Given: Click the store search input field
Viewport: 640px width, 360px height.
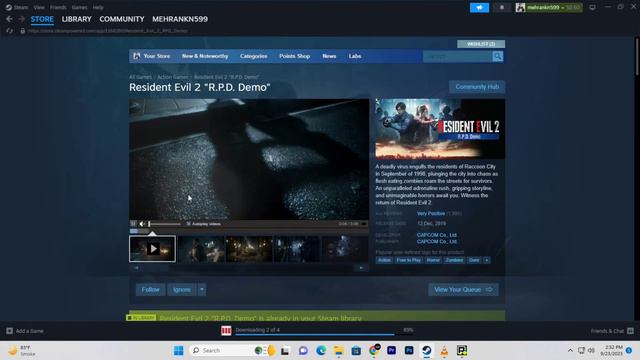Looking at the screenshot, I should [x=458, y=56].
